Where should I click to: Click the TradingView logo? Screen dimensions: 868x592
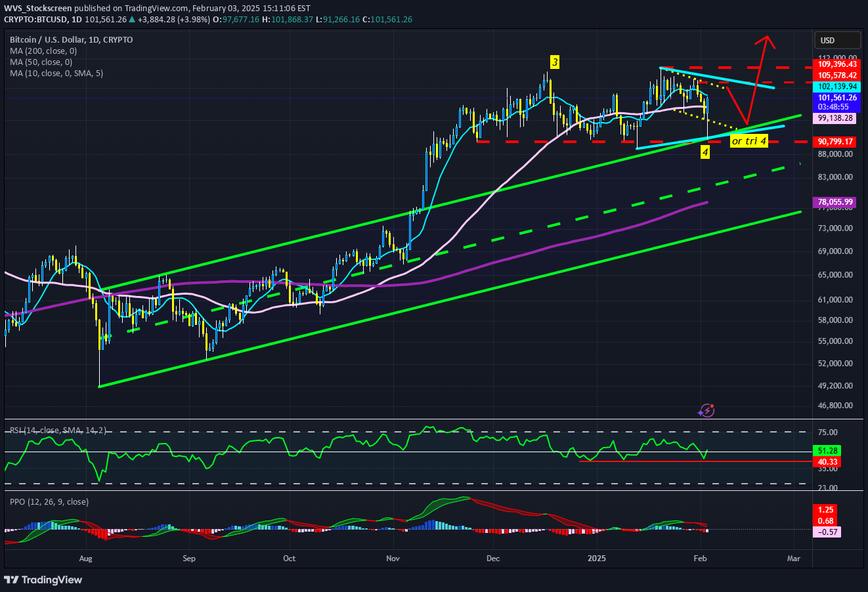(43, 580)
